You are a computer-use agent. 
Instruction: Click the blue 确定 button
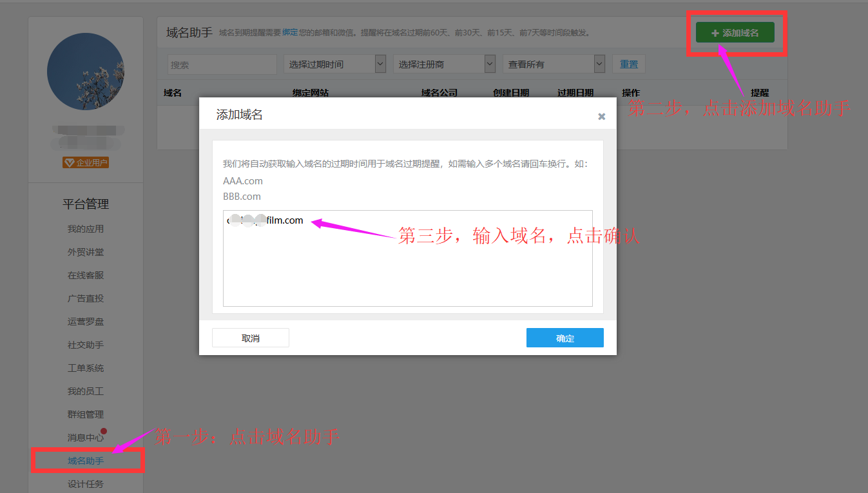tap(564, 338)
